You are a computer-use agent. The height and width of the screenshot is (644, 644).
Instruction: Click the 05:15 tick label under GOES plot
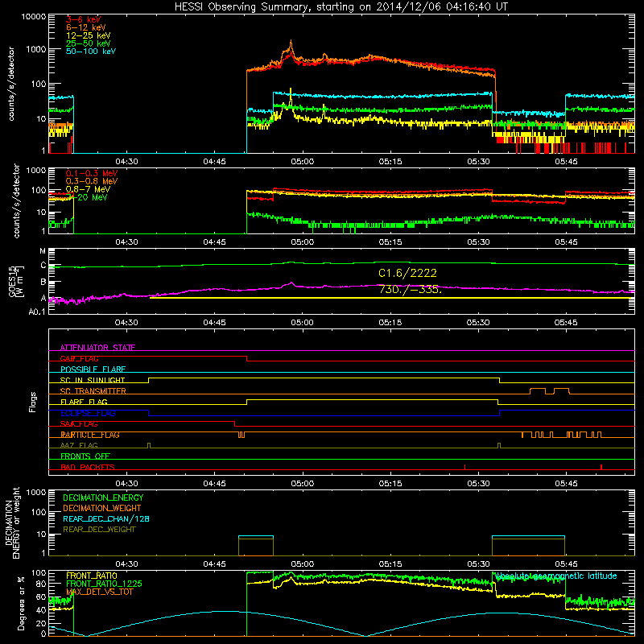(390, 323)
